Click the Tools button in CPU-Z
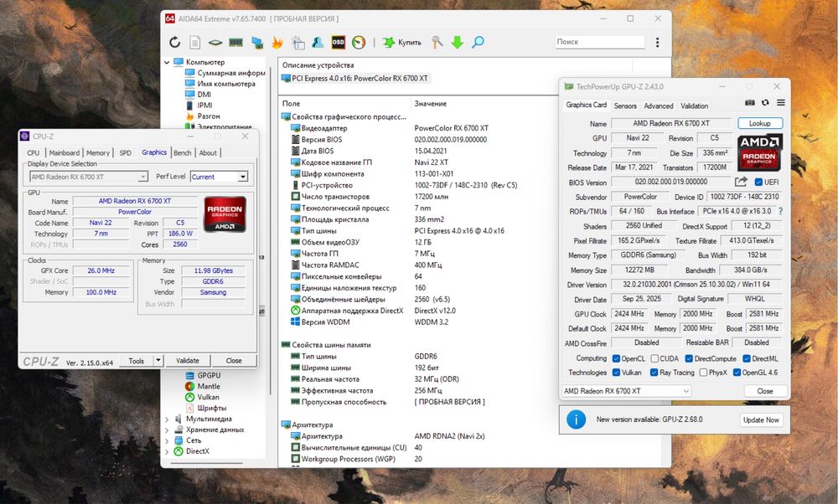Screen dimensions: 838x504 click(x=137, y=360)
